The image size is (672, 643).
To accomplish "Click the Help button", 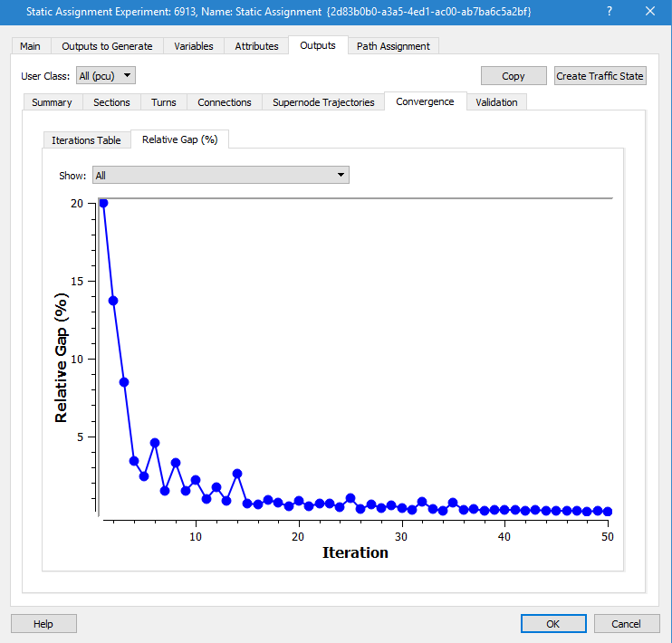I will tap(43, 624).
